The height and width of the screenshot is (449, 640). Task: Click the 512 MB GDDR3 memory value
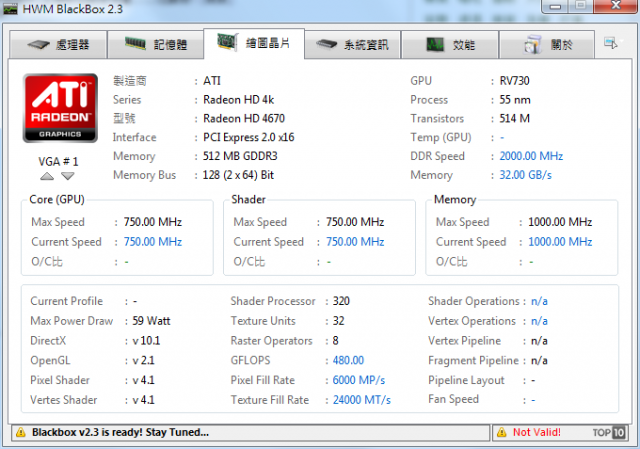click(x=240, y=156)
